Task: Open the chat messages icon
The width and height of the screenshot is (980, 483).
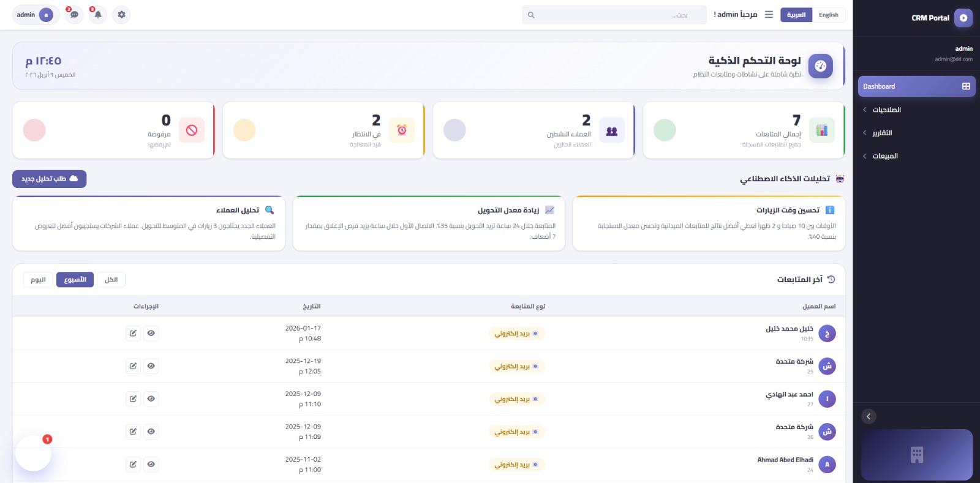Action: [x=74, y=15]
